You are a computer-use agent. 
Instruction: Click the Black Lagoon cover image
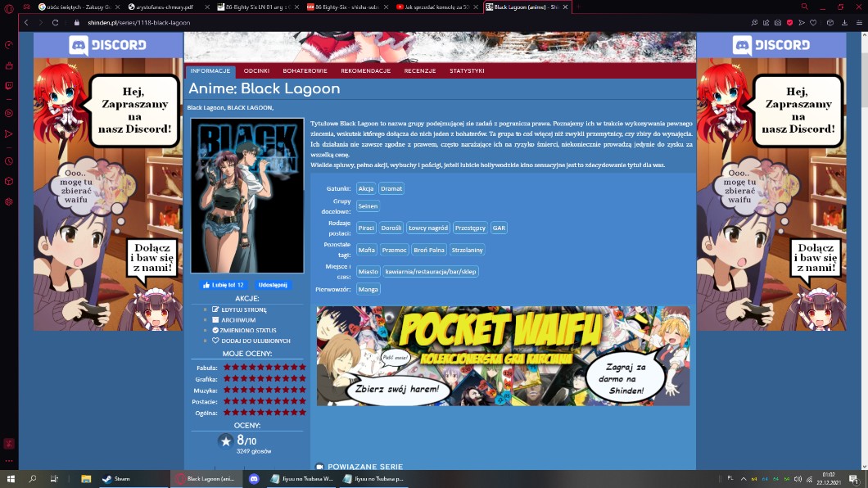pos(246,195)
